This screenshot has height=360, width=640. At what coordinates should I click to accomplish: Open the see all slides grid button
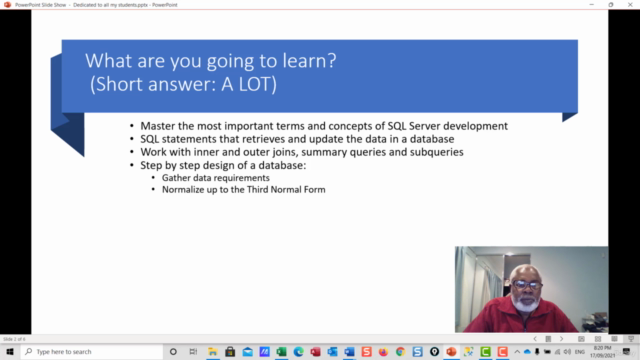(548, 339)
